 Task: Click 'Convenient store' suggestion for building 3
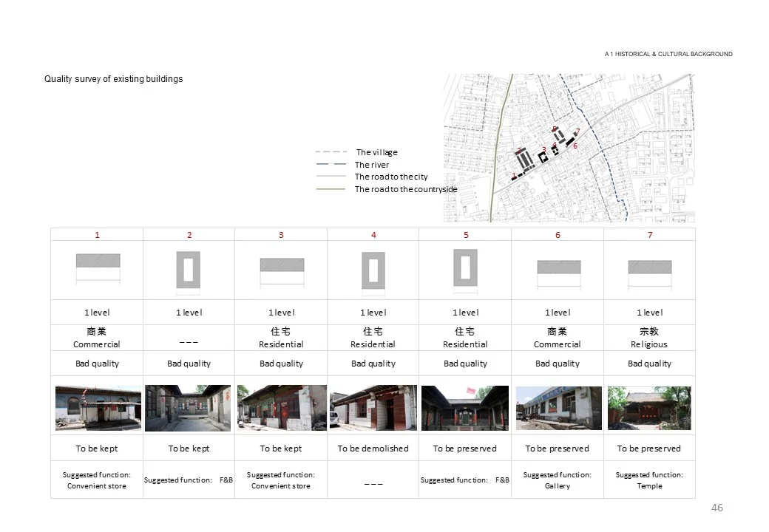[281, 486]
